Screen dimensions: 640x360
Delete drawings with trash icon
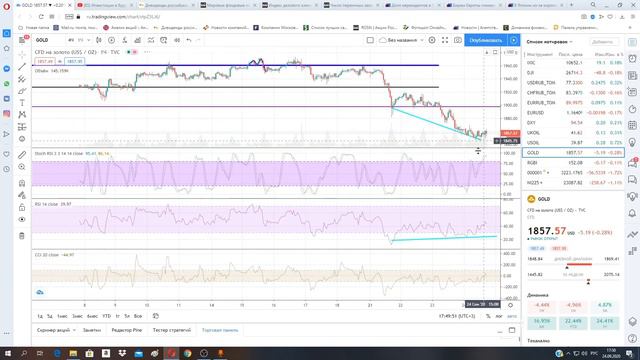(22, 236)
